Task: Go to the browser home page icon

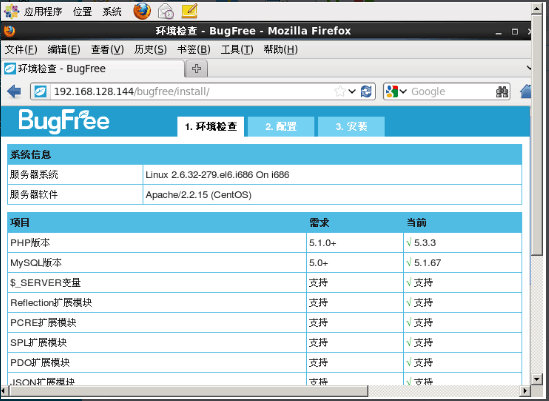Action: (x=526, y=91)
